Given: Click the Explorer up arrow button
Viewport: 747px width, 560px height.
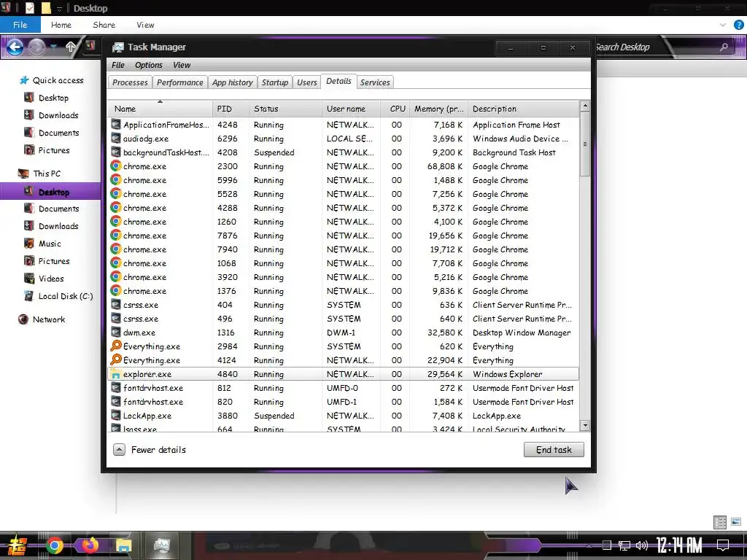Looking at the screenshot, I should point(71,47).
